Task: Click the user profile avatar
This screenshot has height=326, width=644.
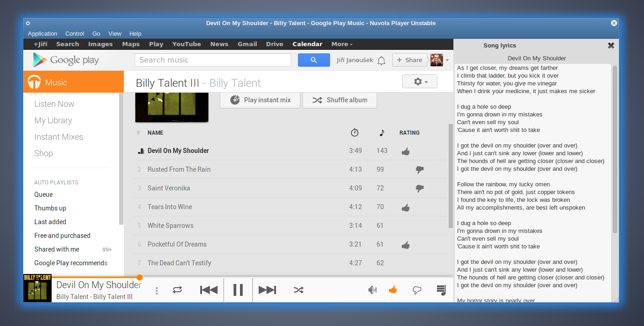Action: (x=436, y=60)
